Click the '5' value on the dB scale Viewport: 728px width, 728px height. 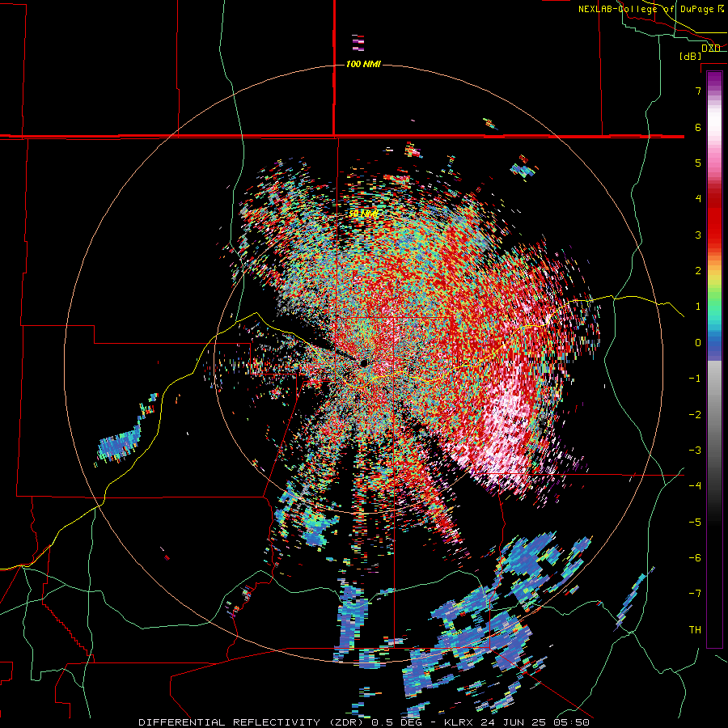click(x=698, y=163)
